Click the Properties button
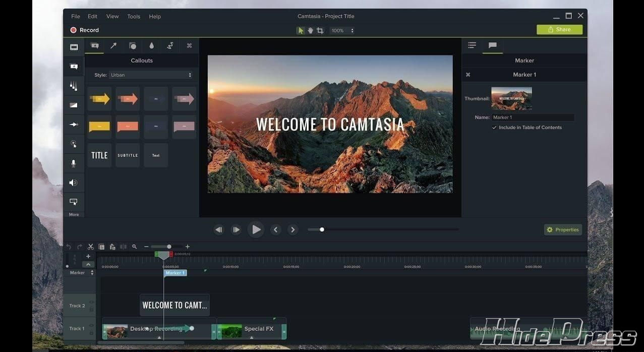Screen dimensions: 644x352 pyautogui.click(x=563, y=230)
